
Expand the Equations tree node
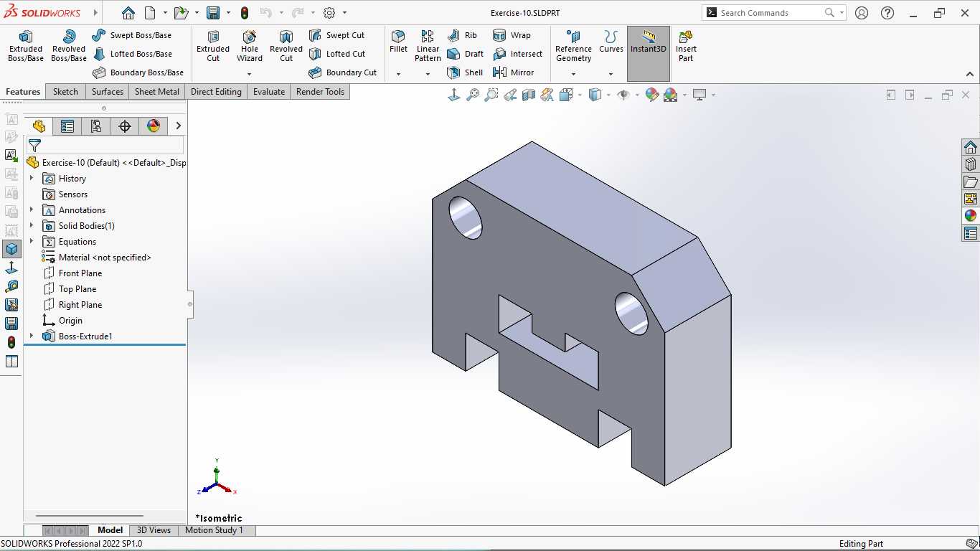coord(32,242)
